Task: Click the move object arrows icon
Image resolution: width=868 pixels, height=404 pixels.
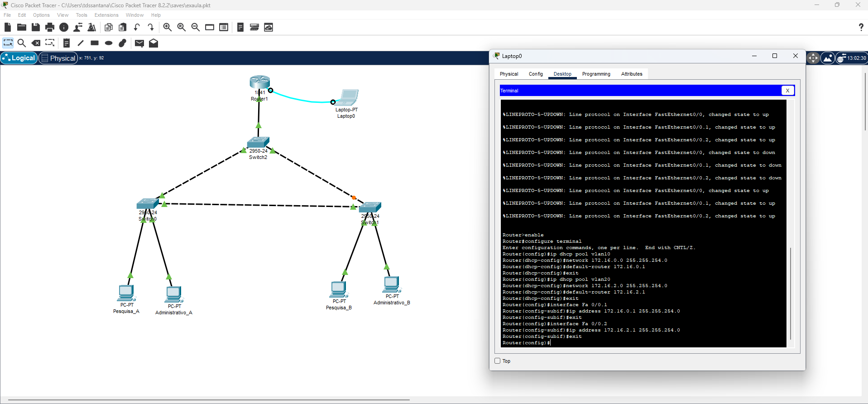Action: (813, 58)
